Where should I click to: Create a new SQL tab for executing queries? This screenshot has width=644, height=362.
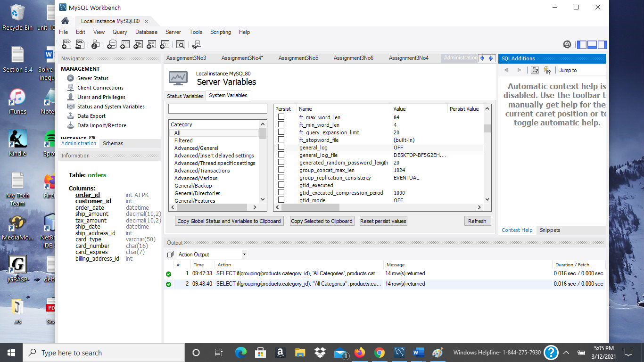click(66, 44)
